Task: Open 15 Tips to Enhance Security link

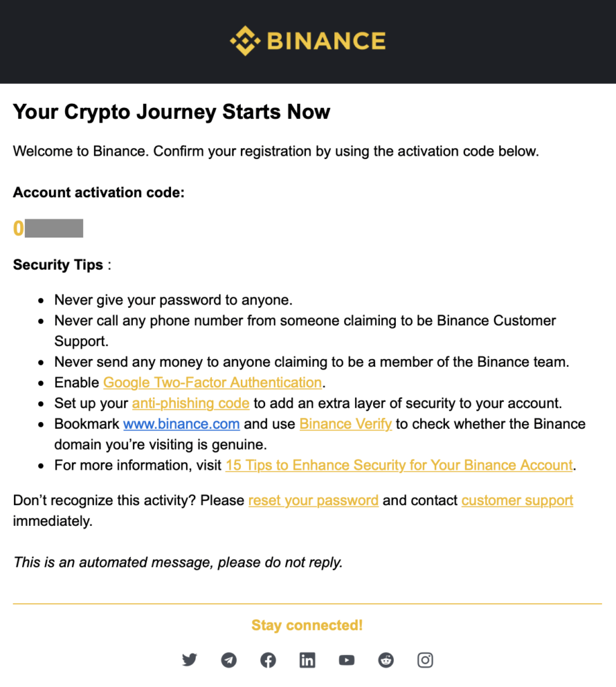Action: click(x=399, y=465)
